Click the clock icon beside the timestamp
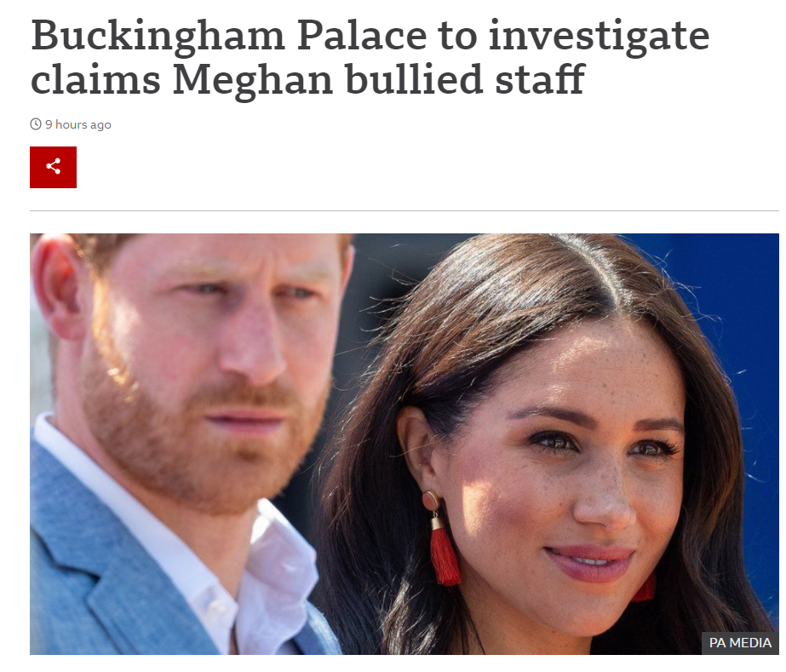Viewport: 786px width, 672px height. tap(36, 124)
